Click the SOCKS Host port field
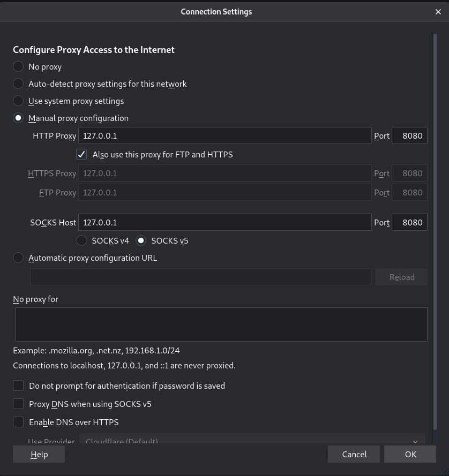The height and width of the screenshot is (476, 449). click(409, 223)
